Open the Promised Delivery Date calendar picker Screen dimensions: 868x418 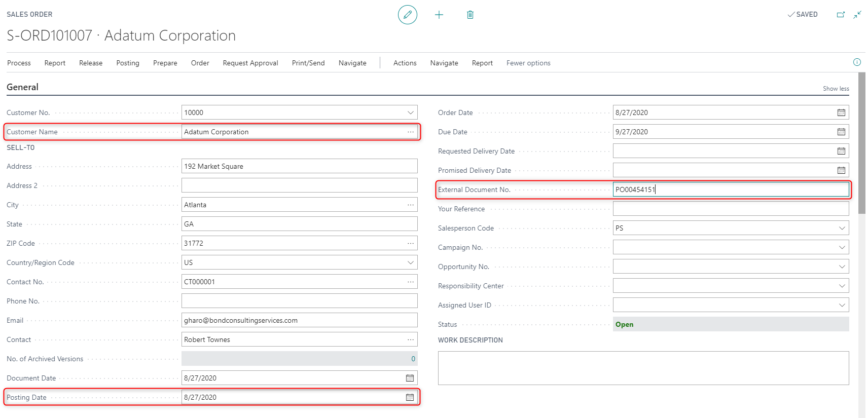(841, 170)
